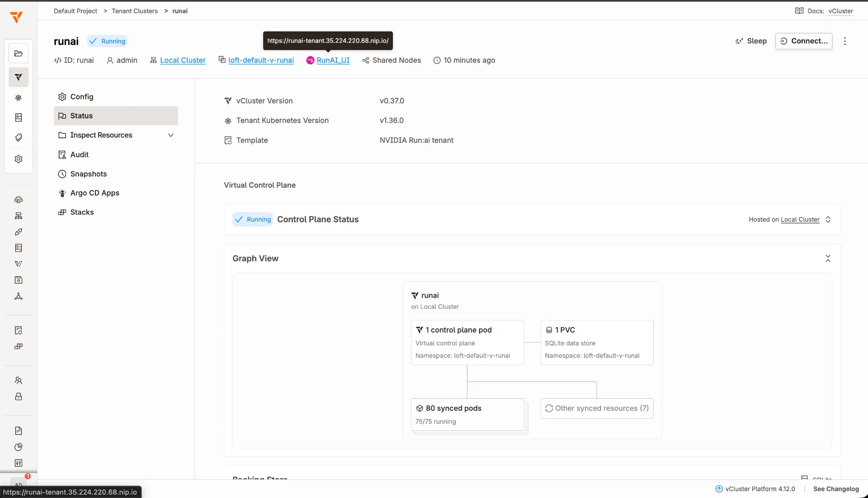868x498 pixels.
Task: Select the 80 synced pods node
Action: pos(467,415)
